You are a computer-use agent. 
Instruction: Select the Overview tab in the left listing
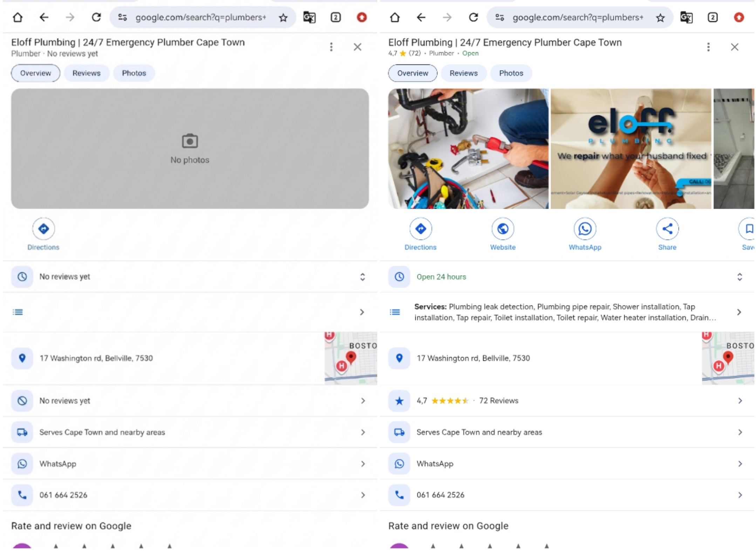tap(35, 73)
